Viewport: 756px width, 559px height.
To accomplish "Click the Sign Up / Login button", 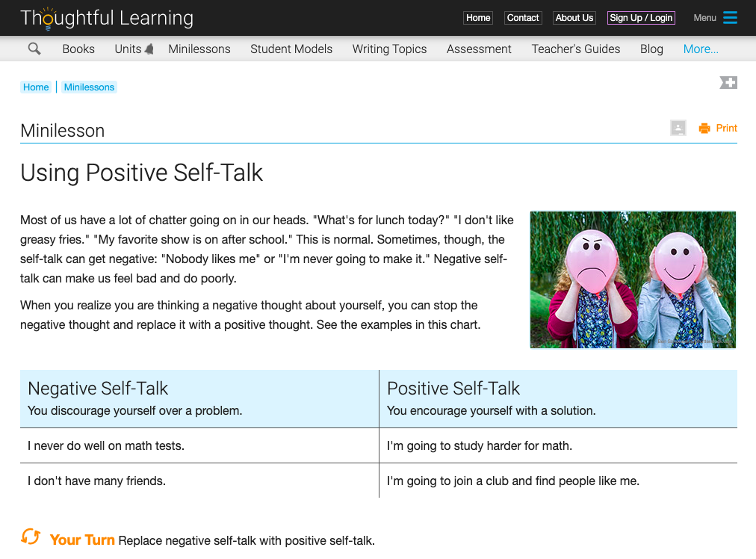I will [640, 17].
